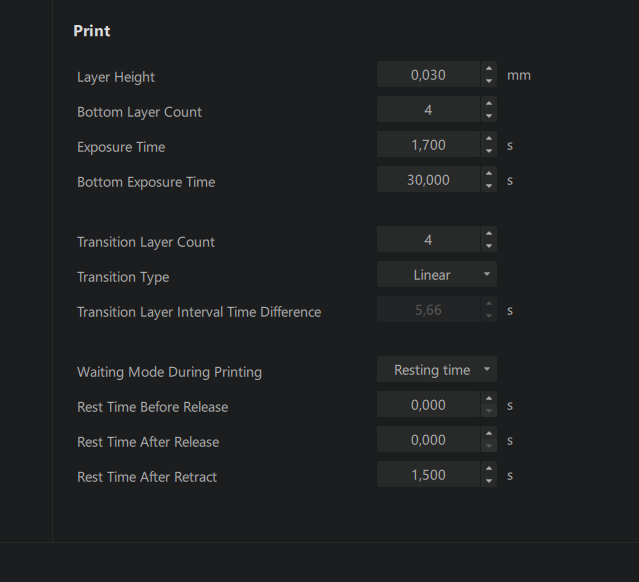Open the Waiting Mode During Printing dropdown
Screen dimensions: 639x582
437,369
